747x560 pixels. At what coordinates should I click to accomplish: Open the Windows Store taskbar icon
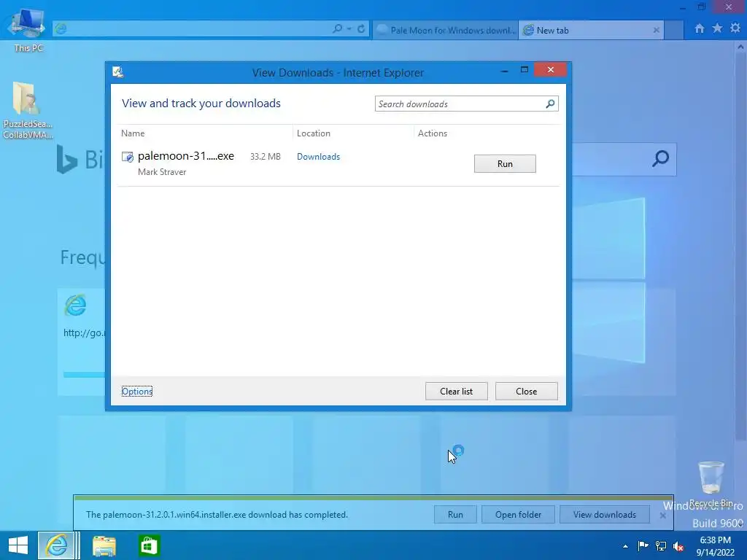coord(149,545)
